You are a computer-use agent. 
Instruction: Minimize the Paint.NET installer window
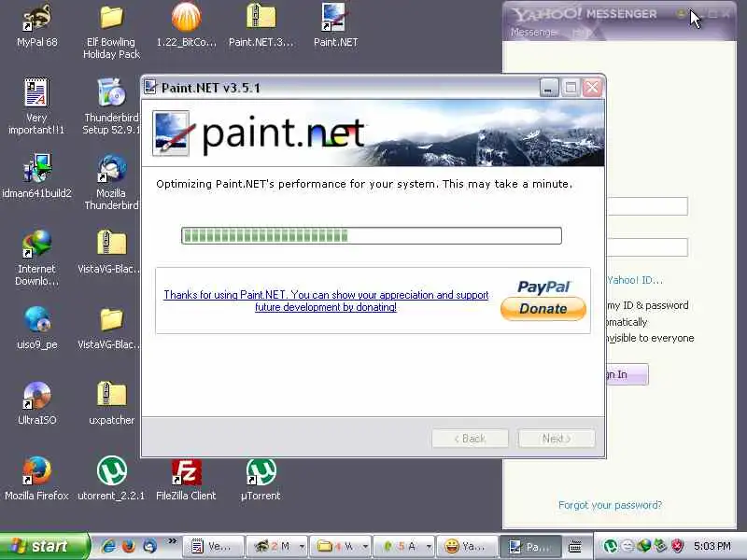pyautogui.click(x=549, y=88)
